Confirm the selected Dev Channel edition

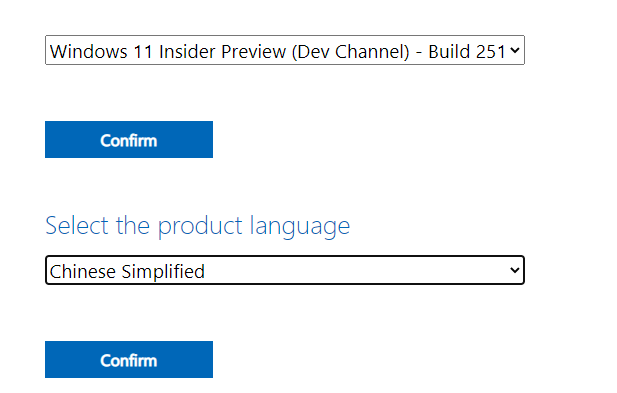pos(129,140)
